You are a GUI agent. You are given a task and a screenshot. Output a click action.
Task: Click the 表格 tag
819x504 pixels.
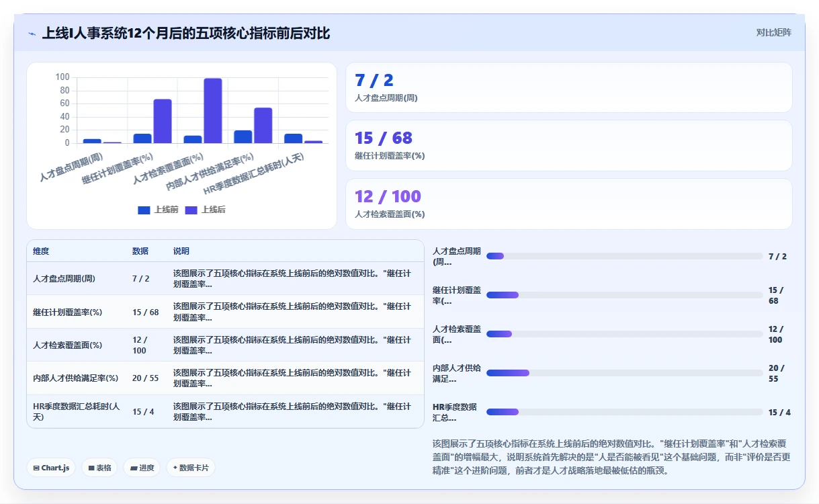pyautogui.click(x=99, y=468)
